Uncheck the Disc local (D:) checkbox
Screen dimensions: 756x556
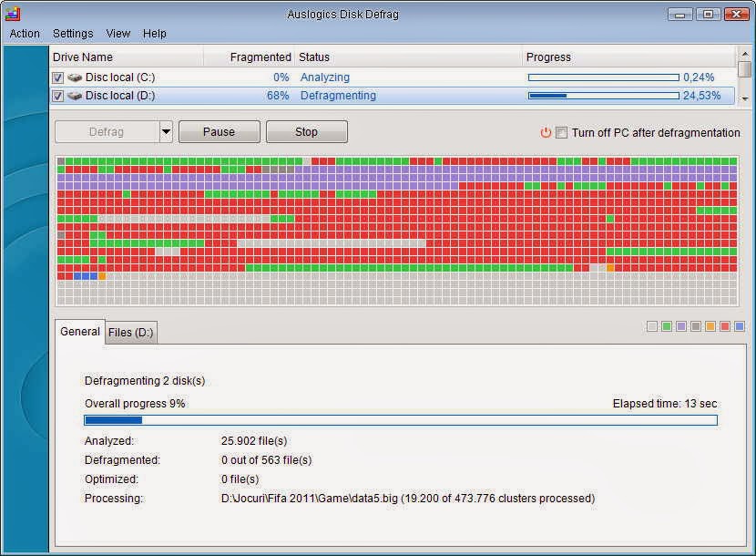click(x=58, y=96)
